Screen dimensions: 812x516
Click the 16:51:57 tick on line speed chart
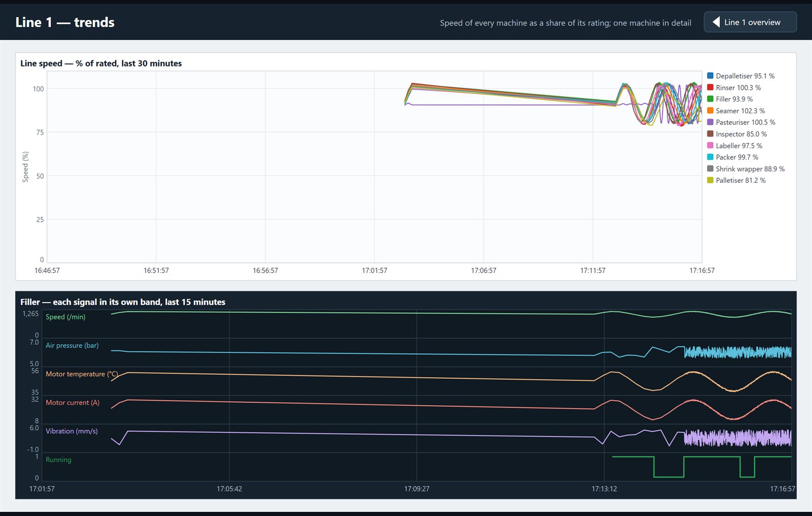coord(156,271)
